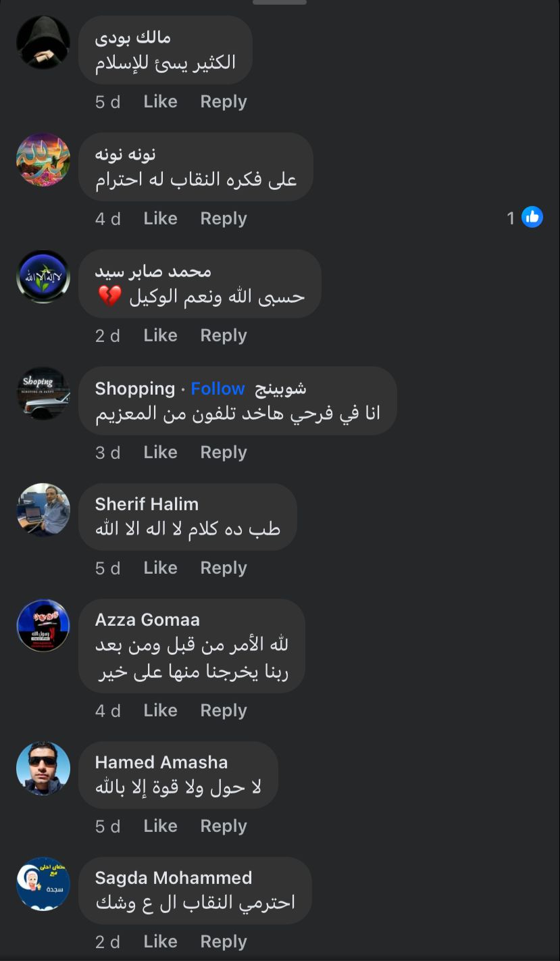Open the hooded figure avatar of مالك بودى
560x961 pixels.
(43, 43)
